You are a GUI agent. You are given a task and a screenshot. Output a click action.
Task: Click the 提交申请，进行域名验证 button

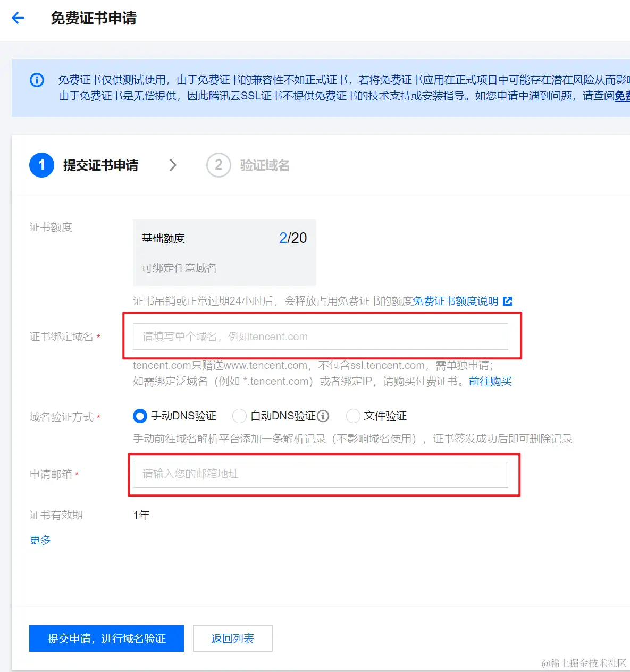(x=106, y=639)
